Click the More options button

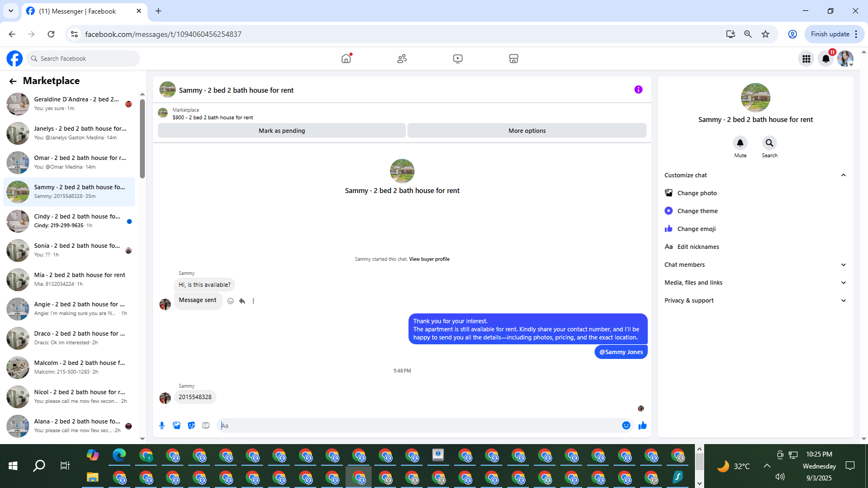[x=527, y=131]
